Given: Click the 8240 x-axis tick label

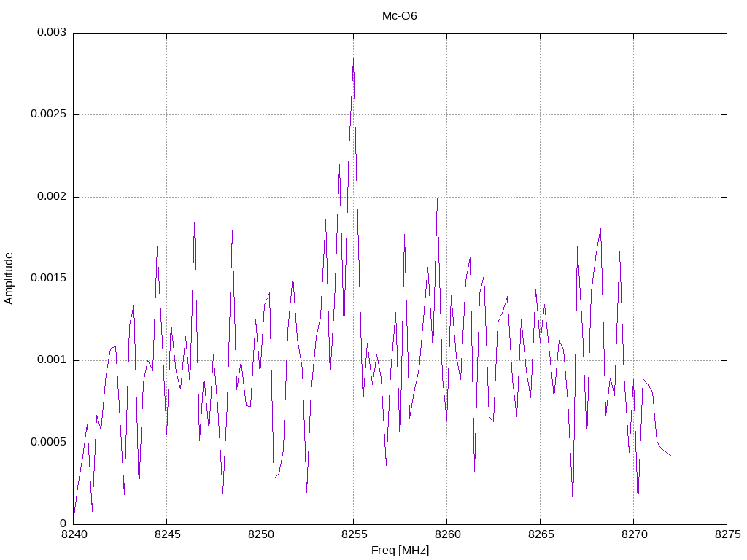Looking at the screenshot, I should [x=74, y=534].
